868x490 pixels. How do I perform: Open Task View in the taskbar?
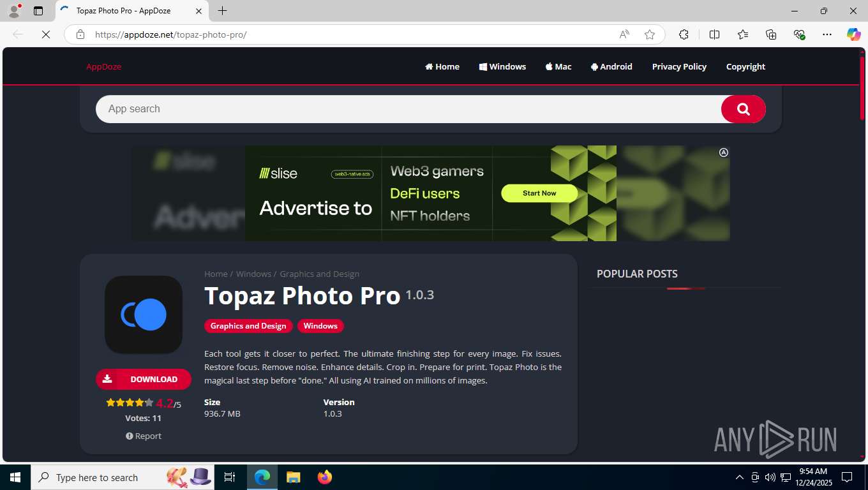(x=230, y=477)
